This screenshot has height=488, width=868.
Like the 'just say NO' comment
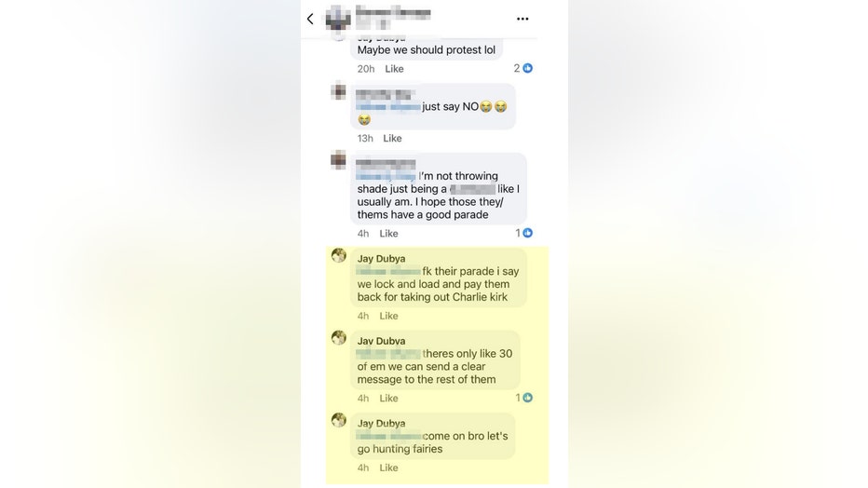pos(392,139)
